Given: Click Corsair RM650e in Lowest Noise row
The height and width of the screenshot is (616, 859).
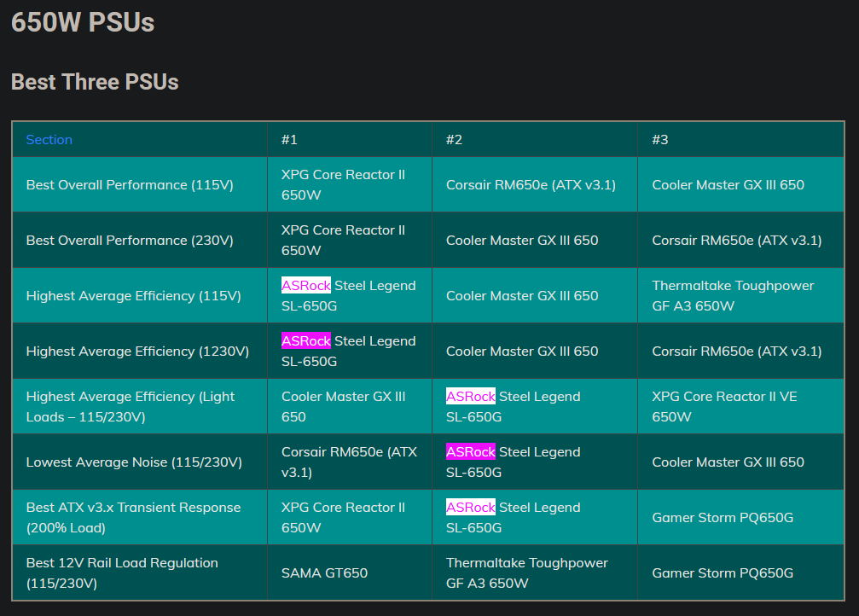Looking at the screenshot, I should click(349, 462).
